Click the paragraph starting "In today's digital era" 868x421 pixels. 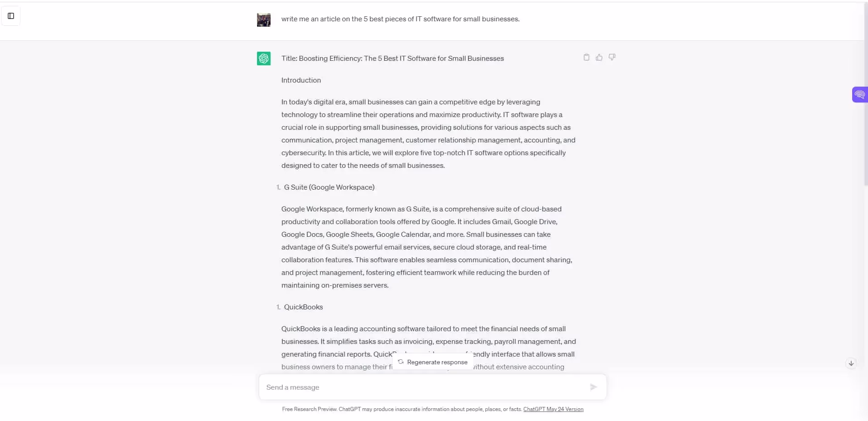[428, 134]
